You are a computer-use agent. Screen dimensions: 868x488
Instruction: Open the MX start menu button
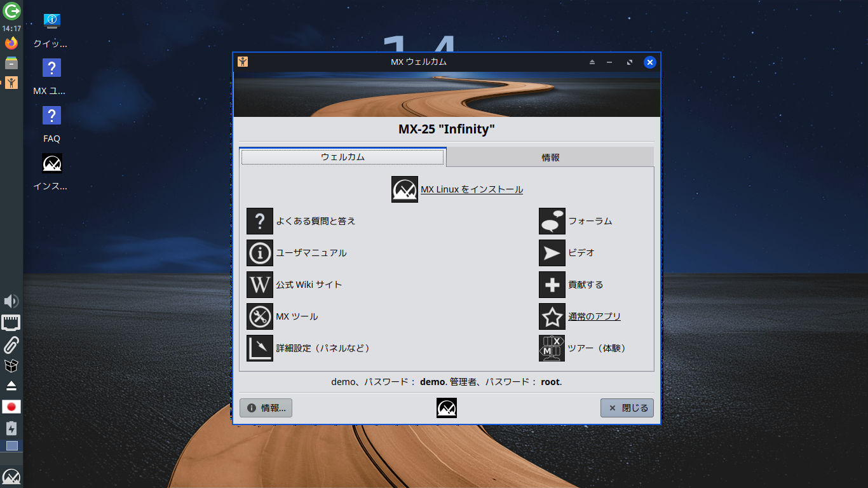11,477
